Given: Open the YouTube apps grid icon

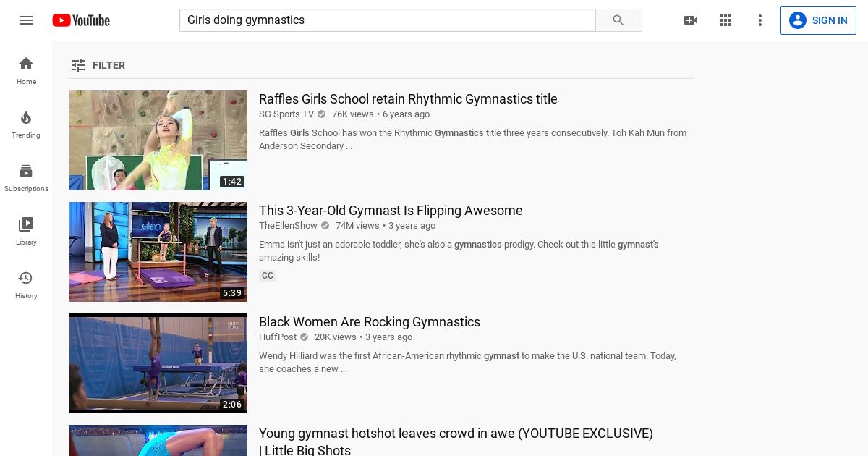Looking at the screenshot, I should (x=726, y=20).
